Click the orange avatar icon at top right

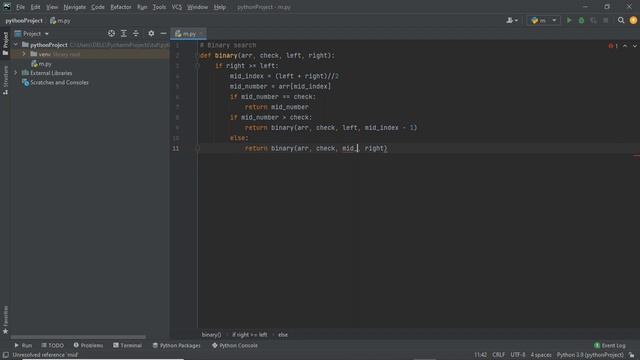pyautogui.click(x=633, y=20)
